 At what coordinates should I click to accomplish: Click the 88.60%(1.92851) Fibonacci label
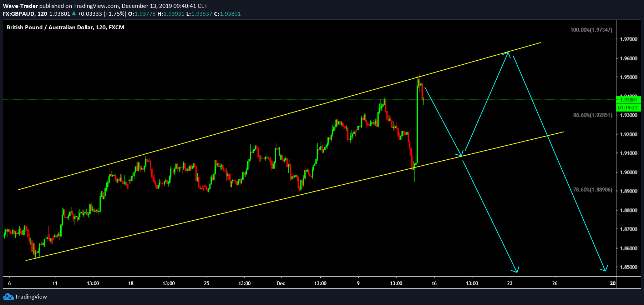click(x=593, y=115)
